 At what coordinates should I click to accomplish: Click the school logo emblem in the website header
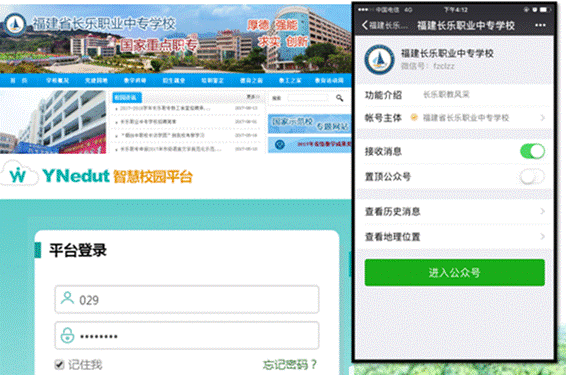click(15, 24)
